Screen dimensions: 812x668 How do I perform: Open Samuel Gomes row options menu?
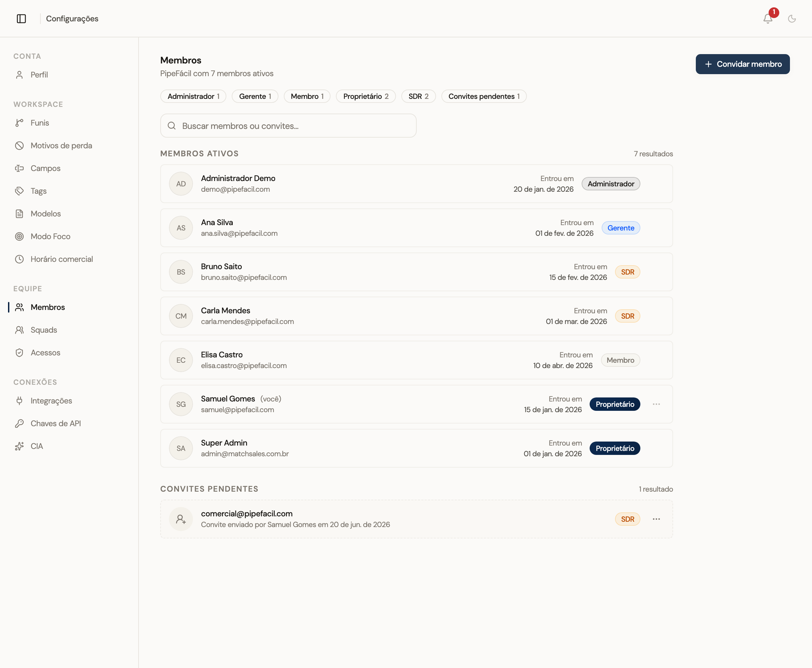(656, 404)
